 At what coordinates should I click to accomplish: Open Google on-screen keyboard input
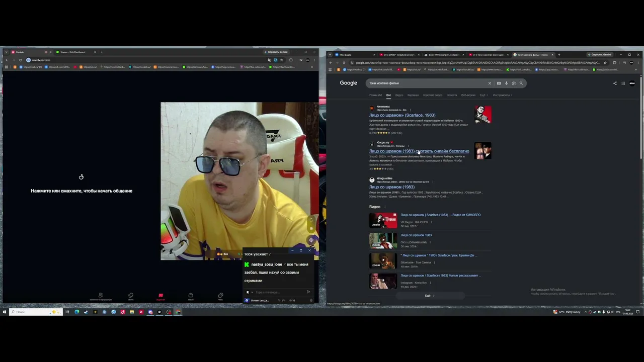point(499,83)
